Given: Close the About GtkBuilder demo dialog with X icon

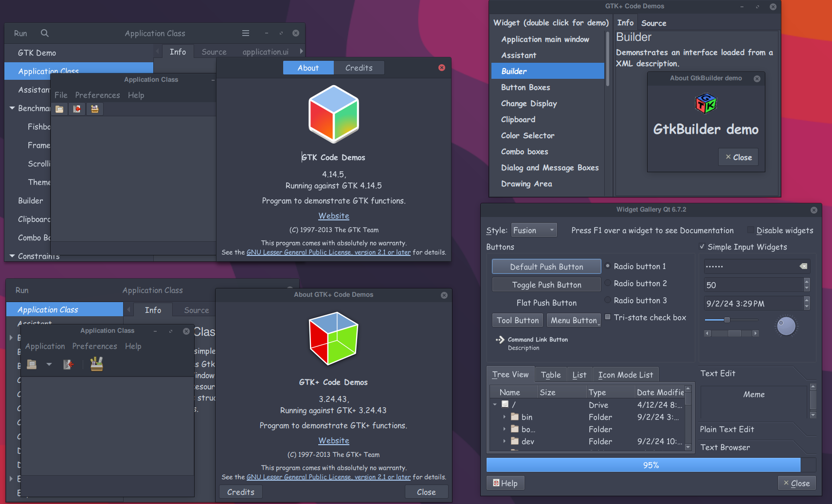Looking at the screenshot, I should pyautogui.click(x=757, y=79).
